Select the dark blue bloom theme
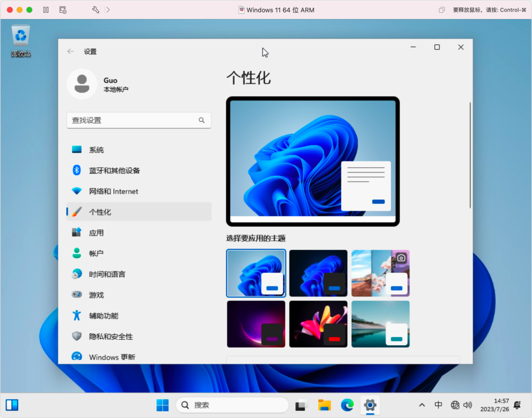This screenshot has width=532, height=418. point(318,273)
